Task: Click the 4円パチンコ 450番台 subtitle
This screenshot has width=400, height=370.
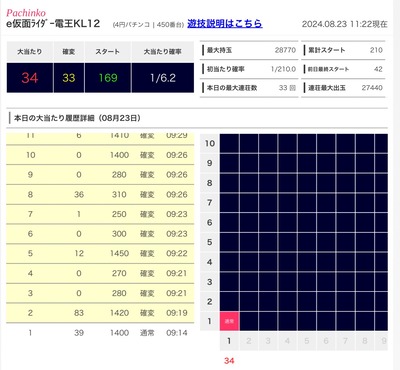Action: click(x=148, y=25)
